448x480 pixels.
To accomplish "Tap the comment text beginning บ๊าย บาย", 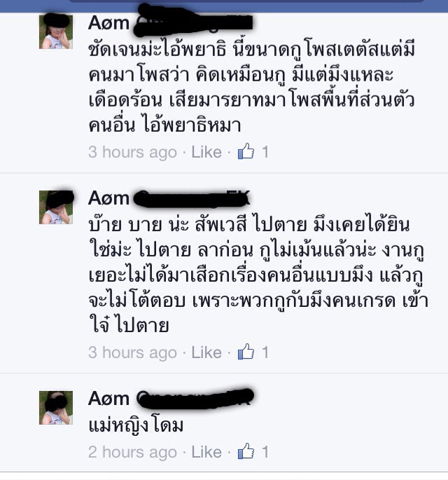I will click(258, 275).
